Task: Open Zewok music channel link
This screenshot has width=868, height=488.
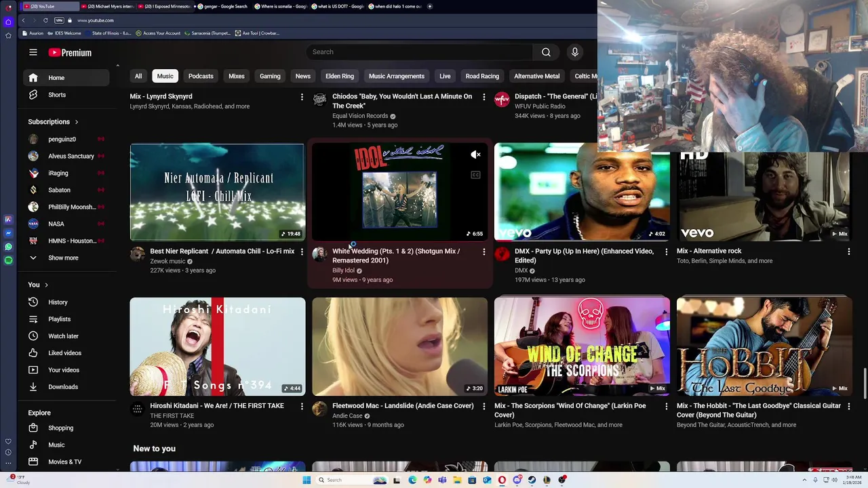Action: (167, 261)
